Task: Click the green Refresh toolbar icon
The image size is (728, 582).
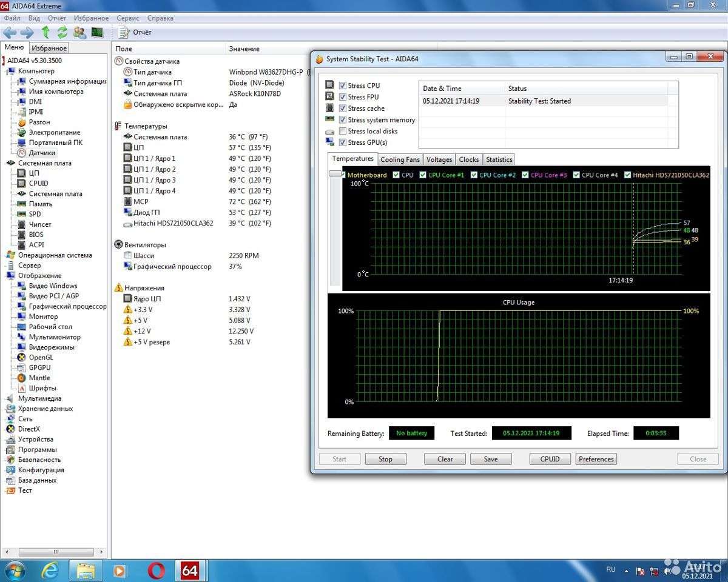Action: [62, 32]
